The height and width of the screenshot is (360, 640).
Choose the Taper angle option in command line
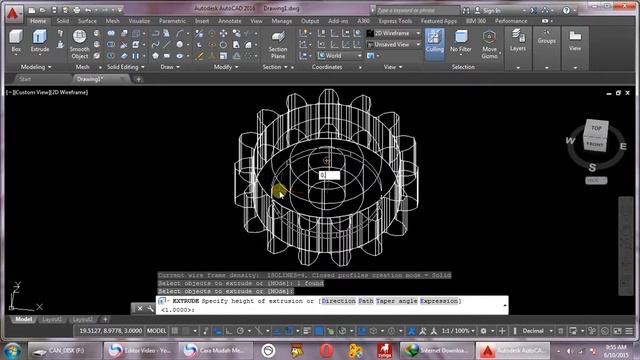[397, 301]
